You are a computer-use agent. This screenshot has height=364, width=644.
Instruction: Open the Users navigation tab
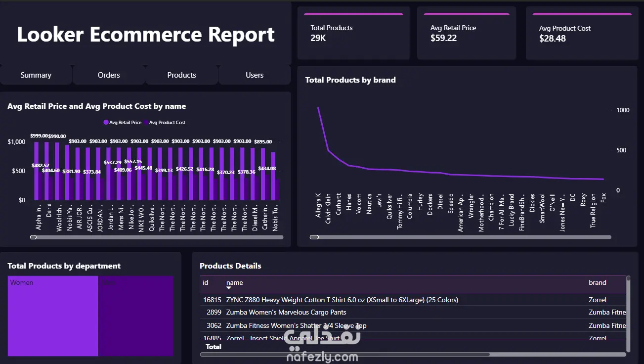[x=255, y=75]
